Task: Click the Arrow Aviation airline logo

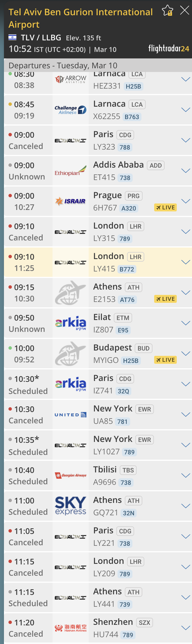Action: coord(71,79)
